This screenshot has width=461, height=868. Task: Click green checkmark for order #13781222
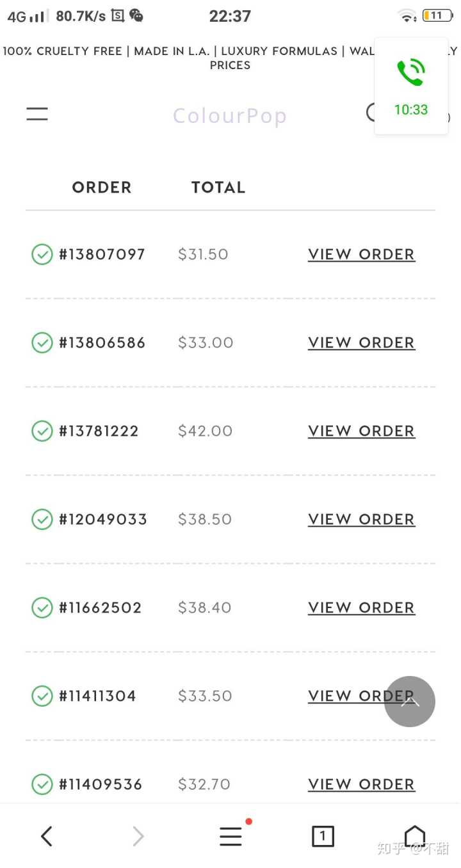(42, 431)
